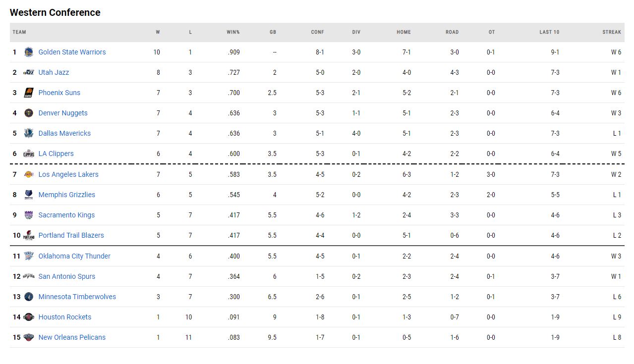Click the Memphis Grizzlies logo icon
This screenshot has height=364, width=634.
pyautogui.click(x=29, y=195)
